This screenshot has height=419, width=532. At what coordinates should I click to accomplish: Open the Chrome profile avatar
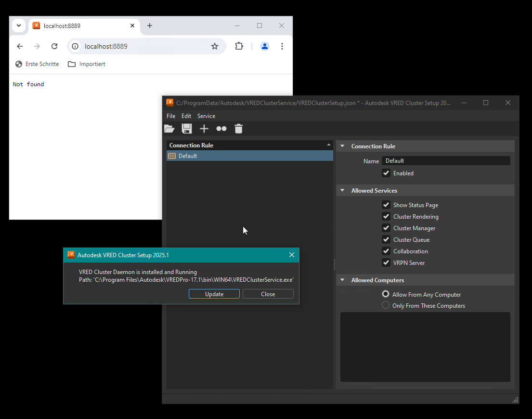(265, 46)
